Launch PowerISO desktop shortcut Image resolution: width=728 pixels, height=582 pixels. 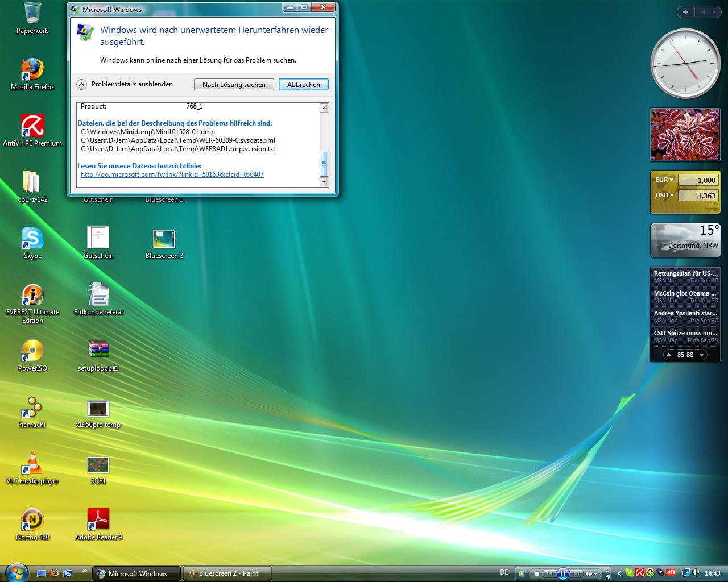[32, 355]
